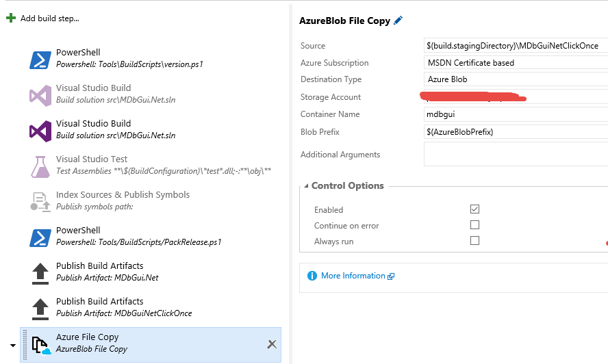The width and height of the screenshot is (608, 364).
Task: Select Powershell: Tools/BuildScripts/PackRelease.ps1 step text
Action: 138,242
